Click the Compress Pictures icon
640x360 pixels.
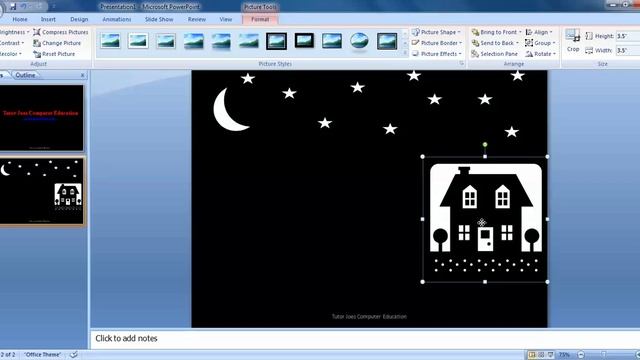[x=37, y=32]
